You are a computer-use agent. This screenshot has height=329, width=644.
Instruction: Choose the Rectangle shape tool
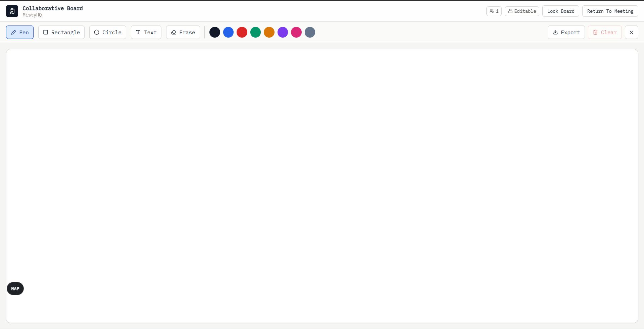pyautogui.click(x=61, y=32)
